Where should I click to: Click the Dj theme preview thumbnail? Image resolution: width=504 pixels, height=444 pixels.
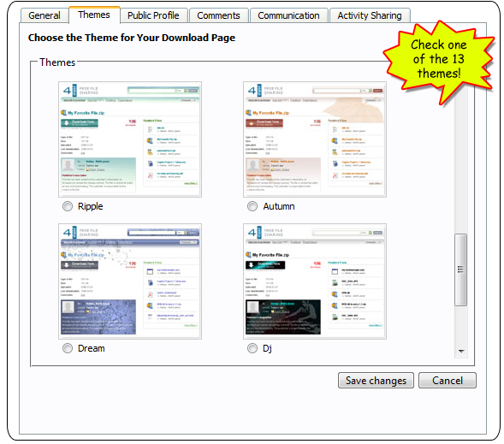tap(315, 281)
